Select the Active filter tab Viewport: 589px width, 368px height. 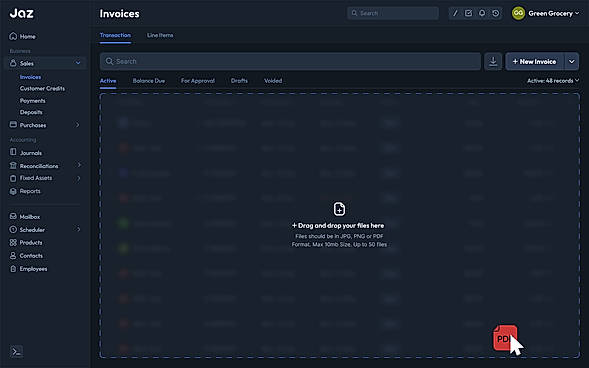click(108, 81)
